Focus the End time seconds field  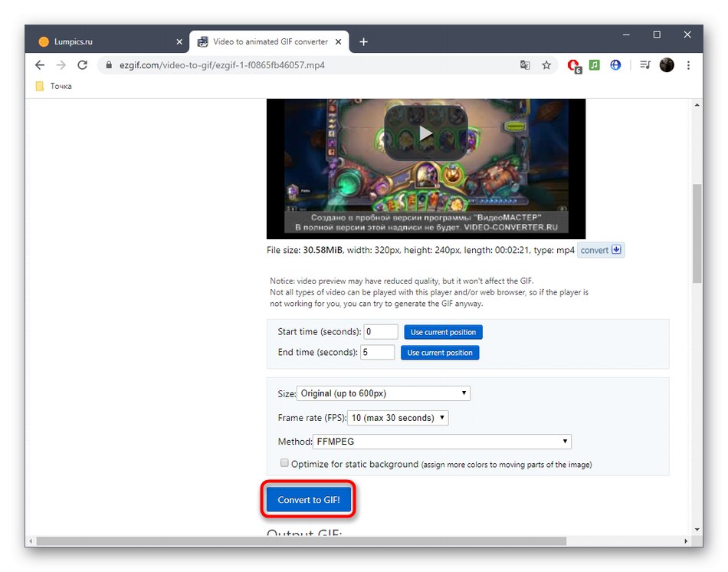click(378, 352)
